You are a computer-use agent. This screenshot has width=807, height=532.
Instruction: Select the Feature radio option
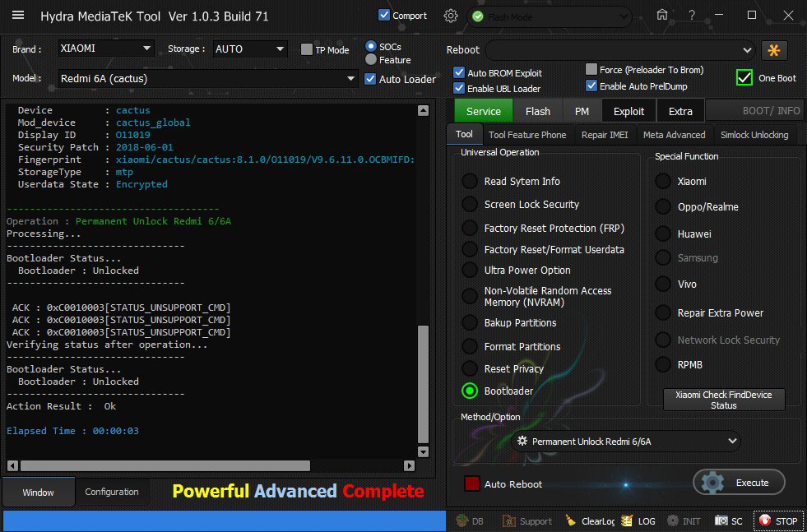click(370, 60)
